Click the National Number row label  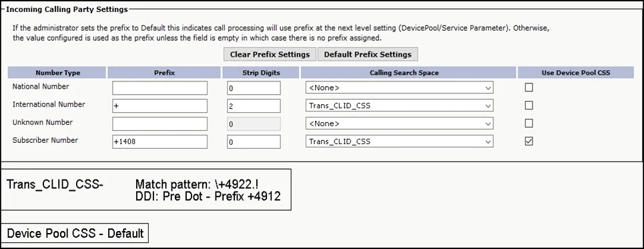pos(41,87)
